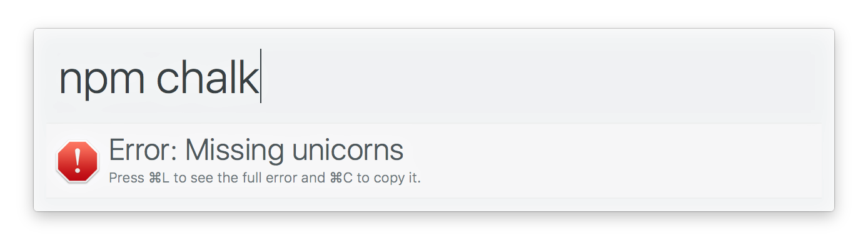The width and height of the screenshot is (868, 250).
Task: Click the blank window strip above the search field
Action: click(434, 35)
